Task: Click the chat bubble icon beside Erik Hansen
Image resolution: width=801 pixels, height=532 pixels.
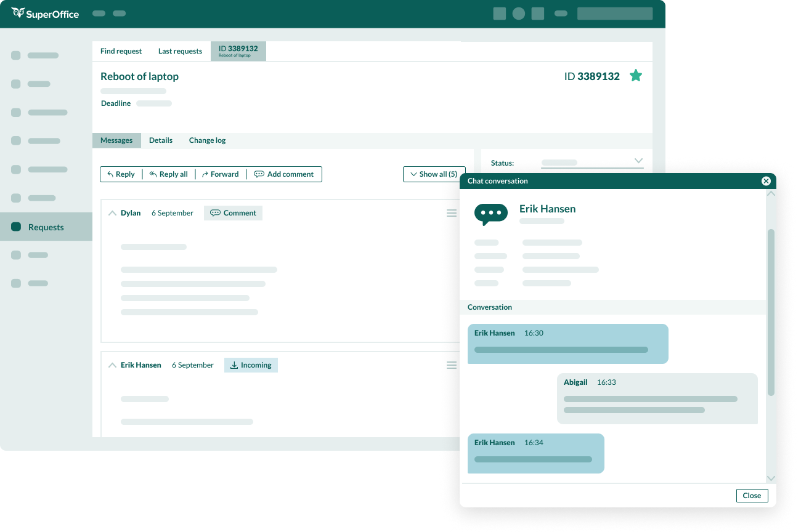Action: pyautogui.click(x=491, y=214)
